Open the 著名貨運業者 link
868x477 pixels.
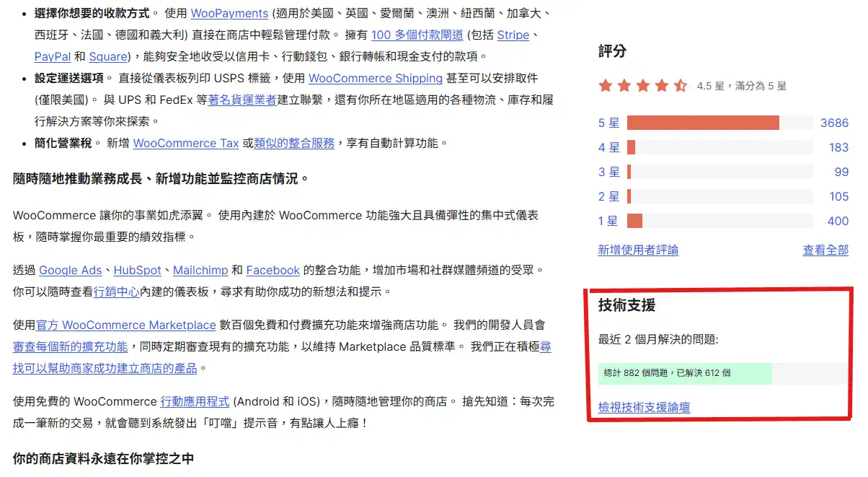pyautogui.click(x=242, y=100)
